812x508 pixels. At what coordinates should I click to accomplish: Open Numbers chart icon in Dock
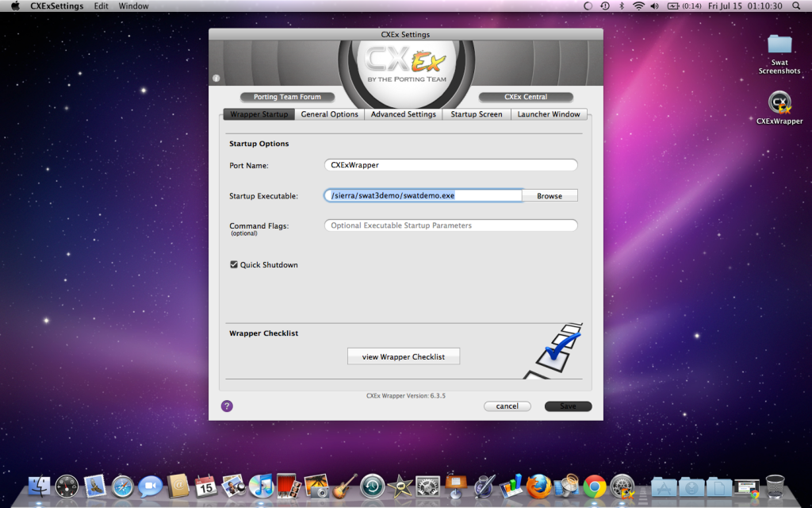[x=511, y=487]
